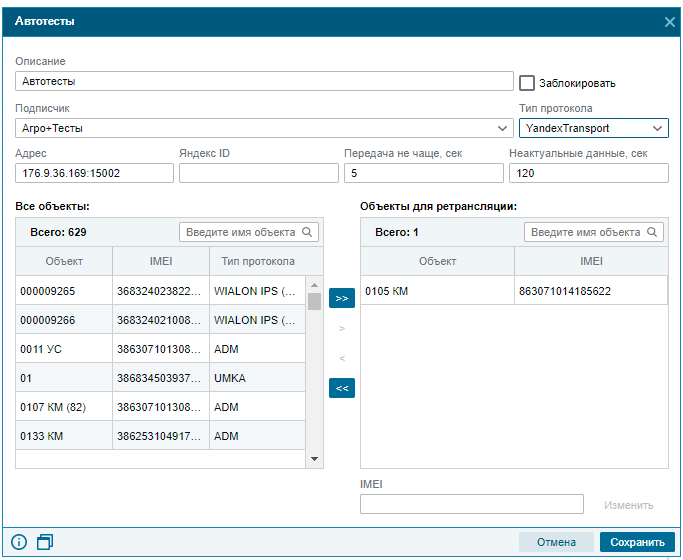Select retranslated object 0105 КМ
This screenshot has height=560, width=683.
[x=514, y=290]
